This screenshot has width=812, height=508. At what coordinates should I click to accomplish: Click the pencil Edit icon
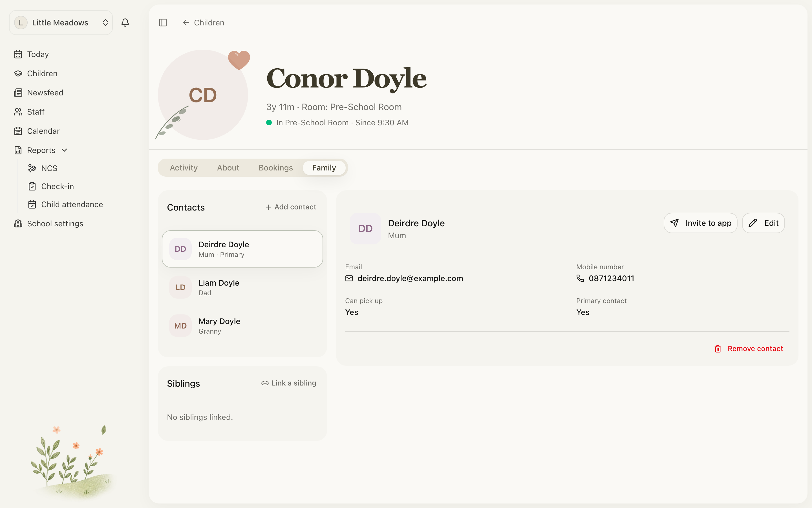753,223
